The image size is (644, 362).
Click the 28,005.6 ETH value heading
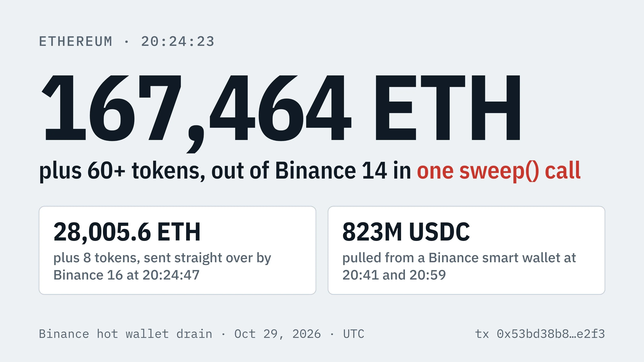click(x=127, y=232)
